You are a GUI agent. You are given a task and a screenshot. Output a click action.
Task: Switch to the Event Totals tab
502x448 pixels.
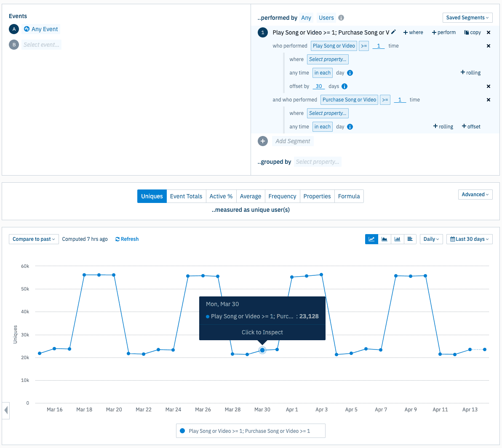(x=186, y=196)
